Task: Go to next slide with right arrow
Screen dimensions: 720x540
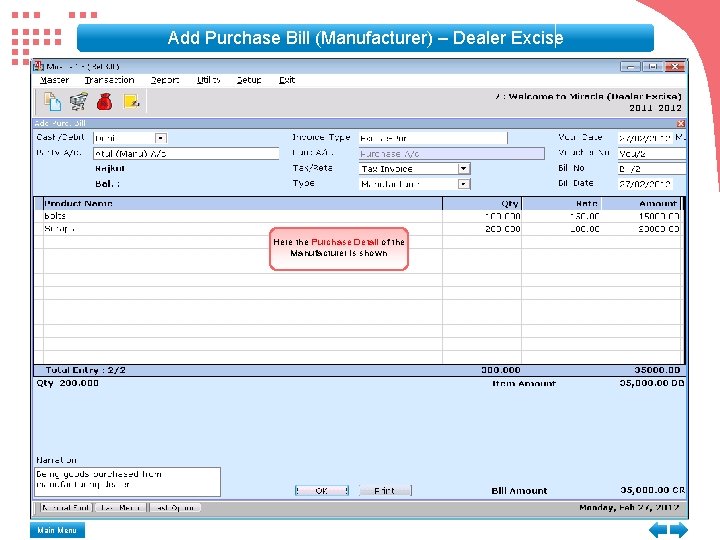Action: pyautogui.click(x=679, y=530)
